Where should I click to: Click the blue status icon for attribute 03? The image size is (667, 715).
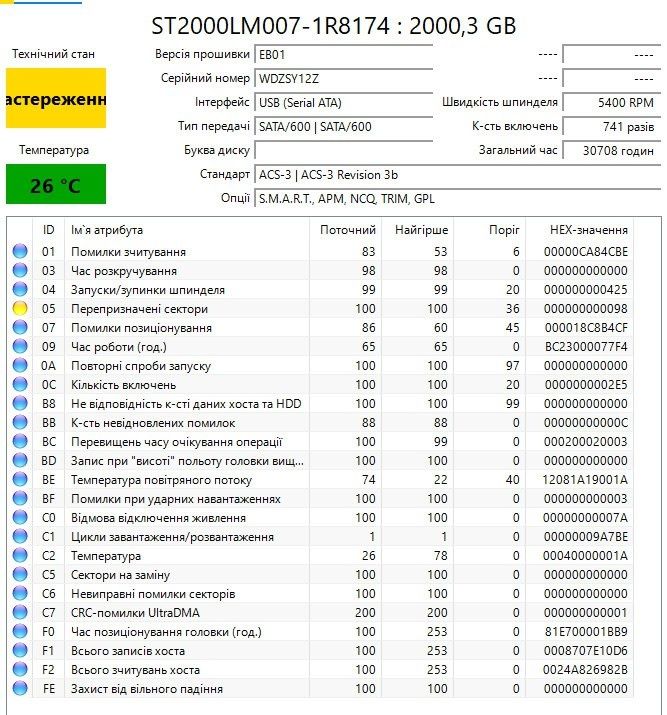tap(20, 270)
